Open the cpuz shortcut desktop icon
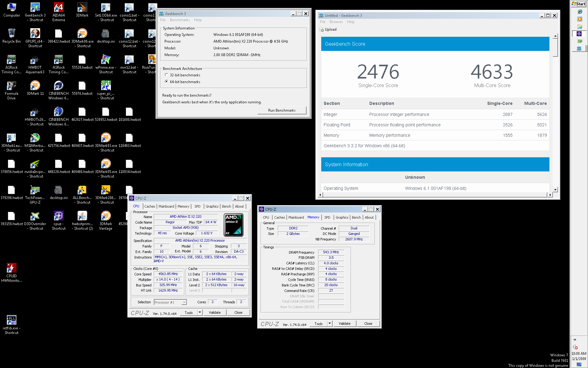 pos(58,221)
